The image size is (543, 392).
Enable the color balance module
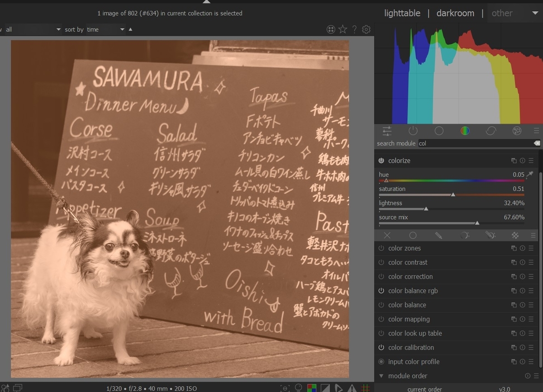(381, 305)
